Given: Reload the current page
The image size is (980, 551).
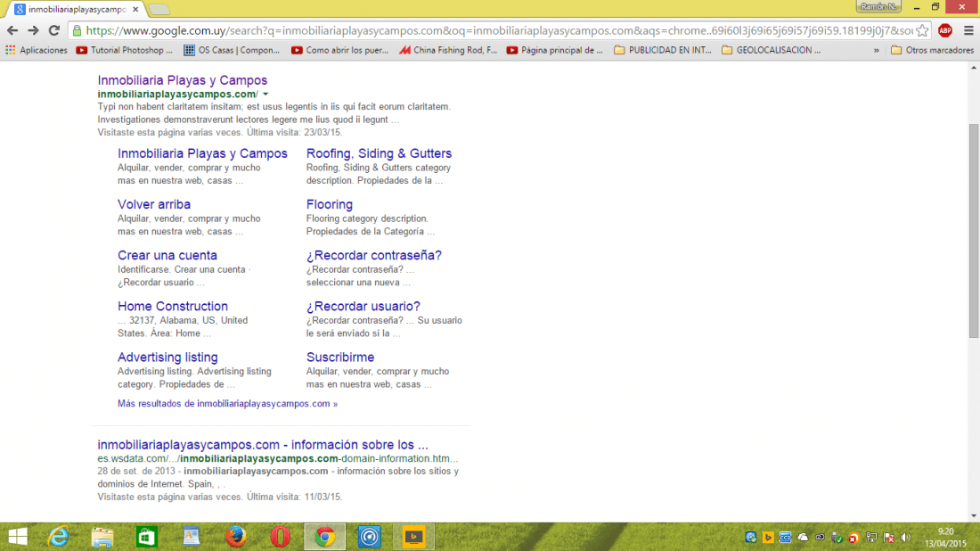Looking at the screenshot, I should click(x=54, y=30).
